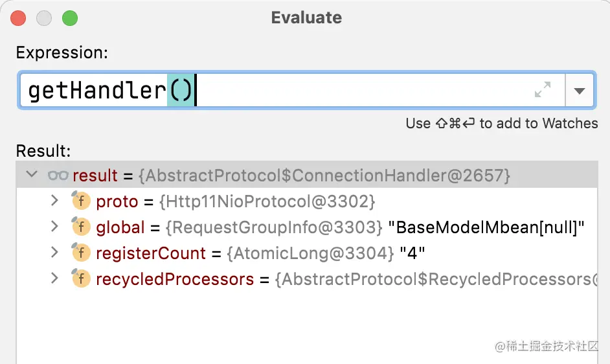Image resolution: width=610 pixels, height=364 pixels.
Task: Click the red close window button
Action: (18, 18)
